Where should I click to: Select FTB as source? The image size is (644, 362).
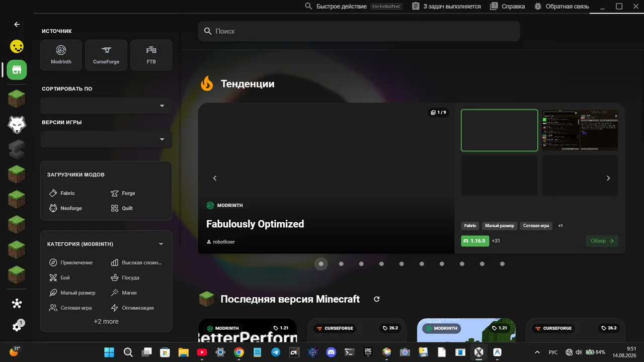tap(151, 55)
